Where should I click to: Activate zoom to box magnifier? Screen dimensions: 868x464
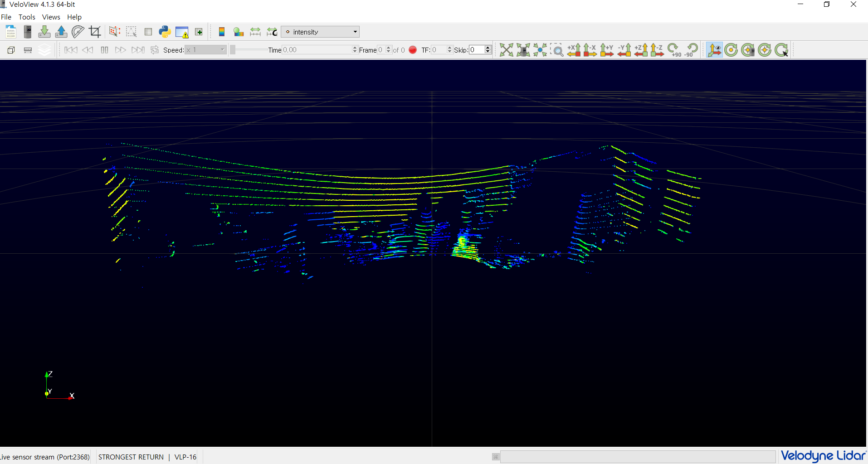[557, 50]
